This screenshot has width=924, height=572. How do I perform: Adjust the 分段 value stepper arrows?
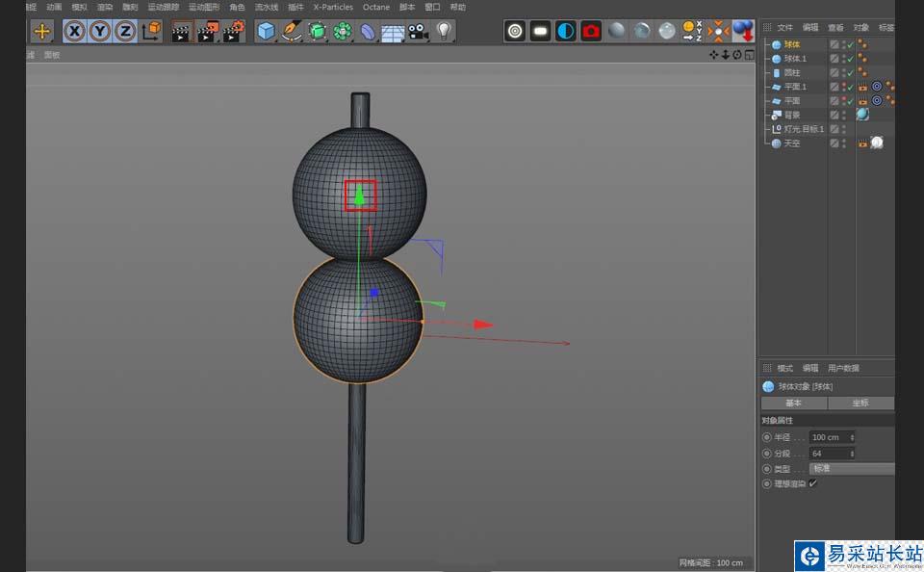coord(852,454)
